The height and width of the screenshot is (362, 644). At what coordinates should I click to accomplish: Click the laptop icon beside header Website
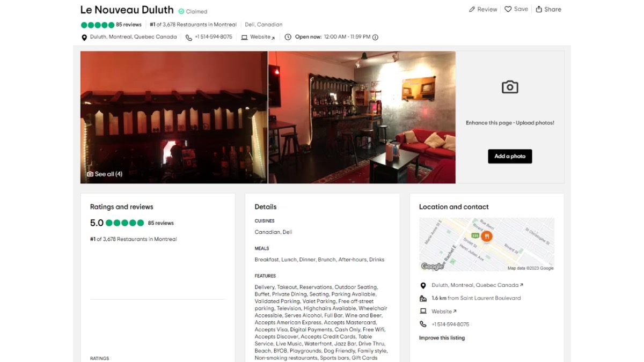pyautogui.click(x=245, y=37)
